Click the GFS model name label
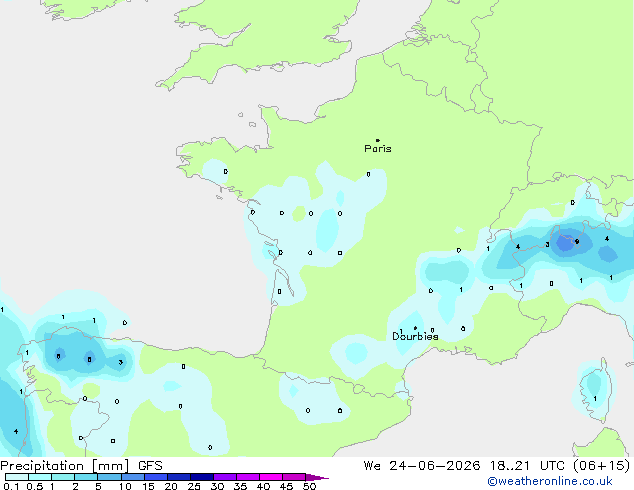This screenshot has height=490, width=634. tap(150, 466)
